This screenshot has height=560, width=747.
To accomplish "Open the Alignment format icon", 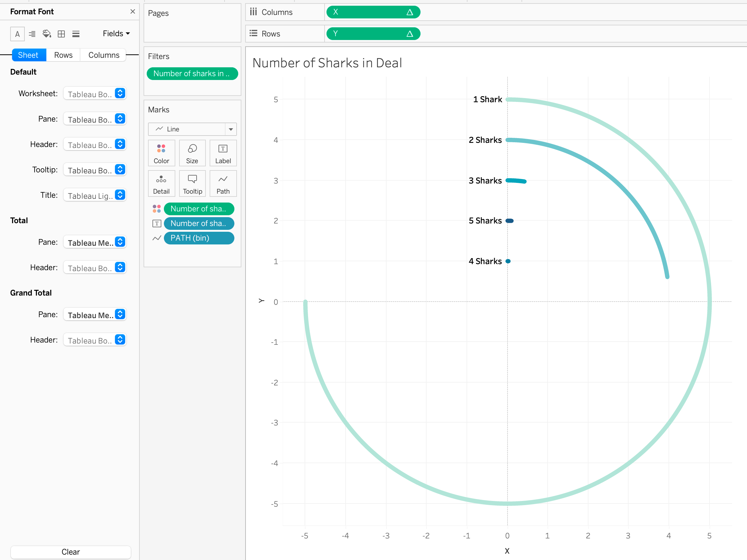I will [x=32, y=34].
